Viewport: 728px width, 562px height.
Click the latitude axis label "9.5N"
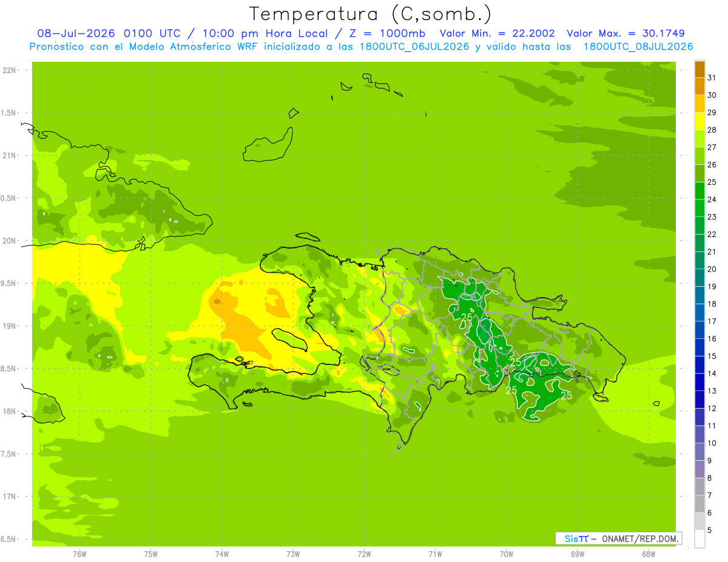[x=9, y=284]
